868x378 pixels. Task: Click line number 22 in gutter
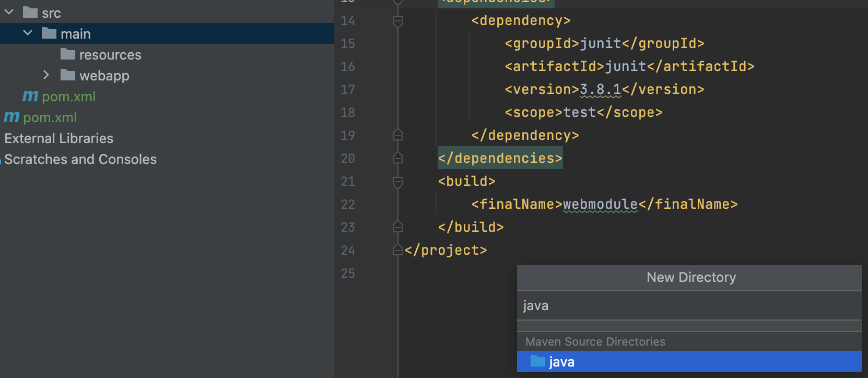point(348,204)
